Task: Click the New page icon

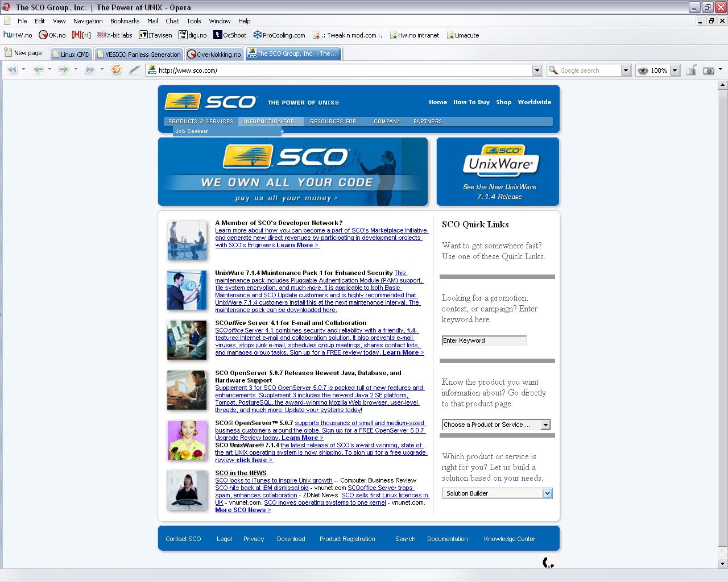Action: 9,53
